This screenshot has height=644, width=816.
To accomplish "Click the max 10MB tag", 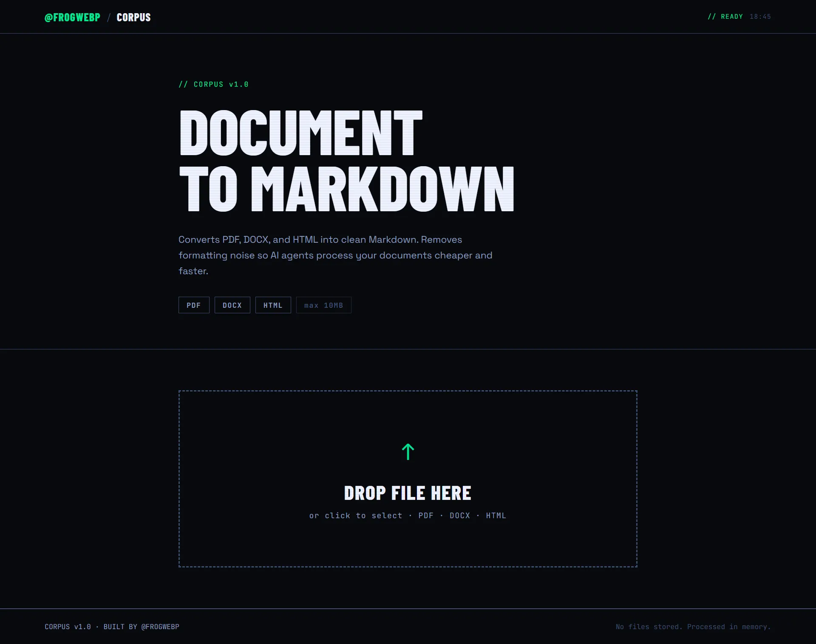I will click(x=323, y=305).
